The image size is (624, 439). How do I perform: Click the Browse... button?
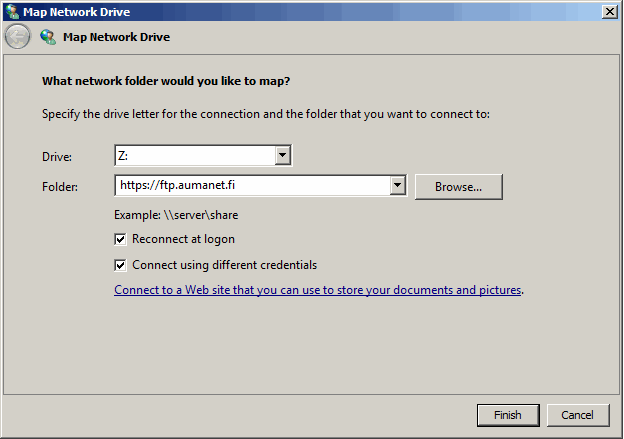(x=458, y=187)
